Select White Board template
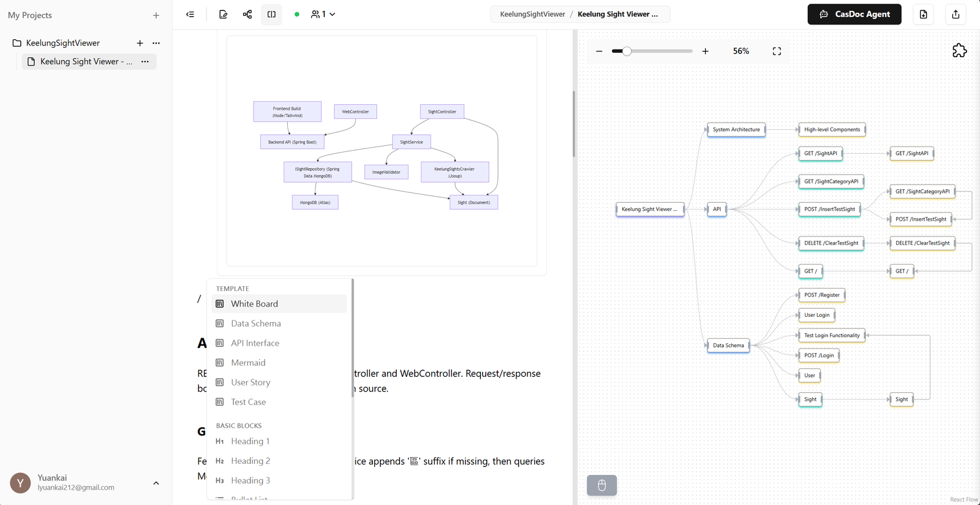Image resolution: width=980 pixels, height=505 pixels. tap(254, 304)
